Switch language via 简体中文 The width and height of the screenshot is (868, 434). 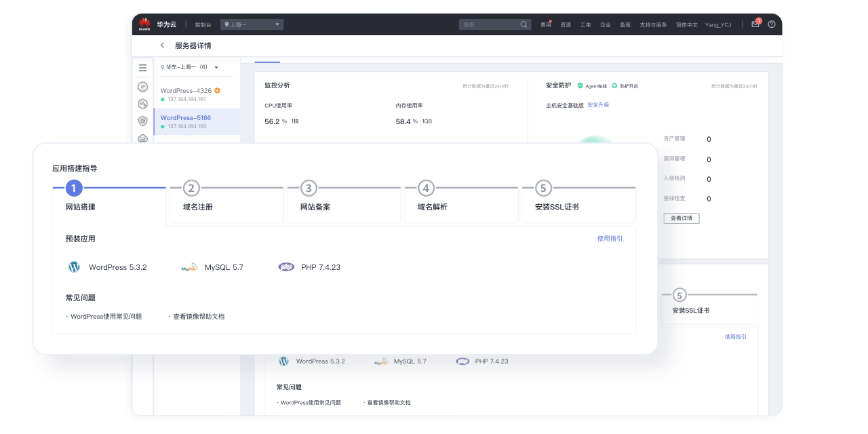click(686, 24)
